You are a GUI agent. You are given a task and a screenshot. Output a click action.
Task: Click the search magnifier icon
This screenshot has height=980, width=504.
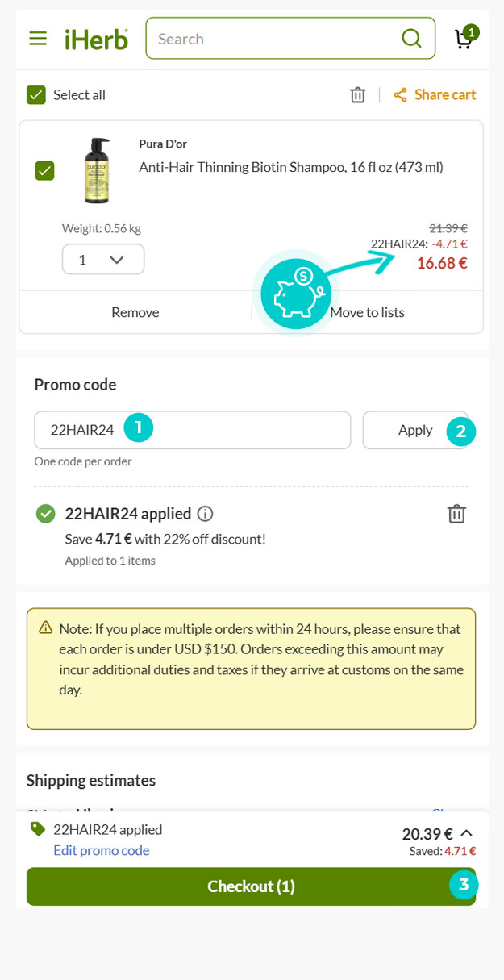tap(411, 38)
